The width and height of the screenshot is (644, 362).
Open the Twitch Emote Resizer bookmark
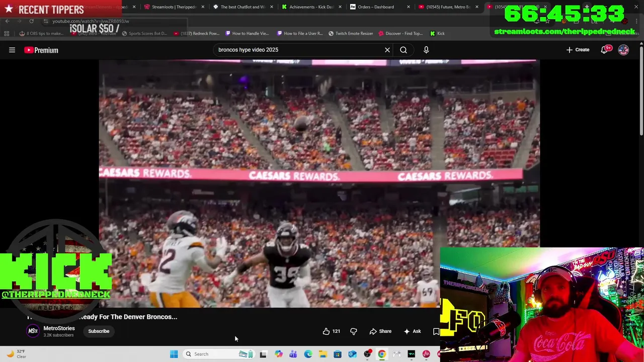(351, 33)
